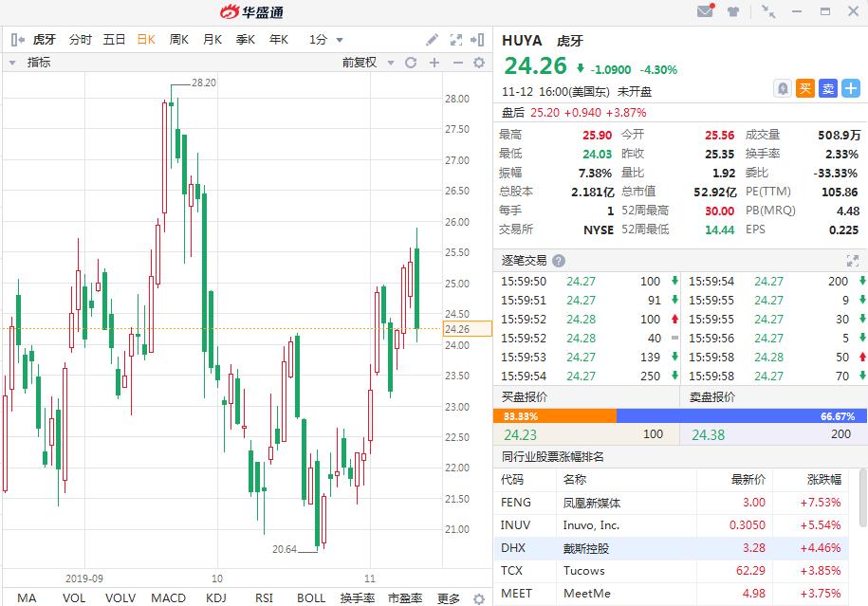Image resolution: width=868 pixels, height=606 pixels.
Task: Select the pencil drawing tool
Action: coord(432,39)
